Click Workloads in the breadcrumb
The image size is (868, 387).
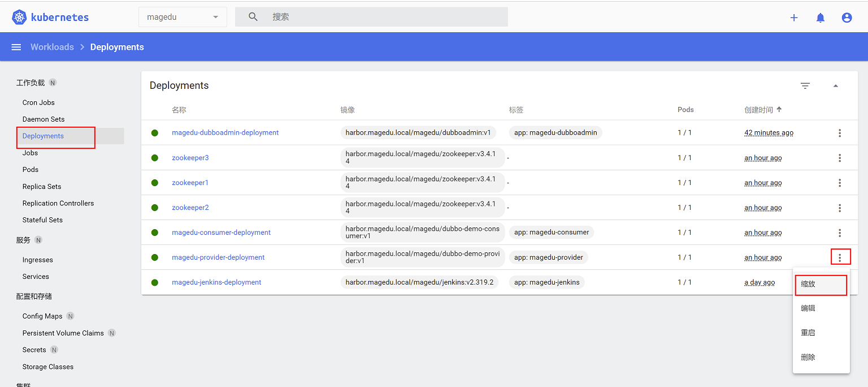[x=52, y=47]
